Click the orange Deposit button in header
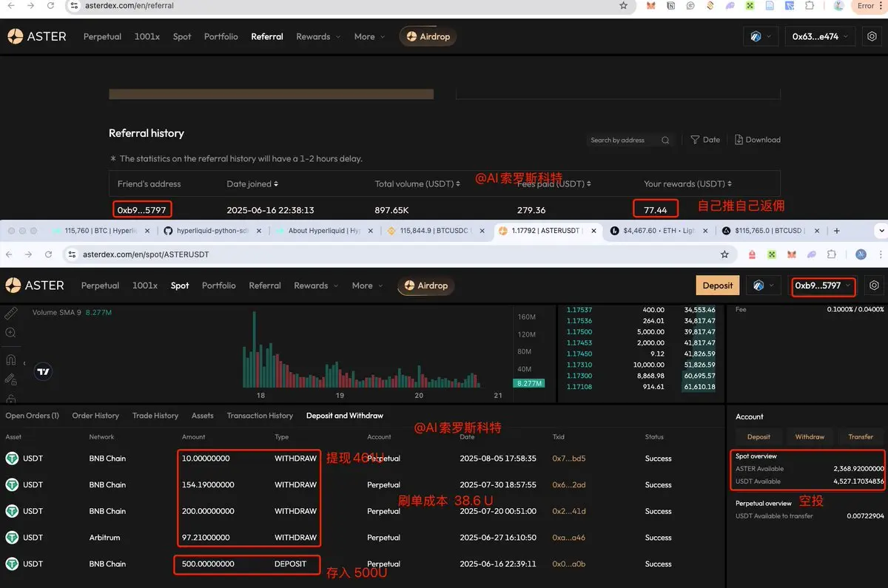This screenshot has height=588, width=888. pyautogui.click(x=718, y=285)
